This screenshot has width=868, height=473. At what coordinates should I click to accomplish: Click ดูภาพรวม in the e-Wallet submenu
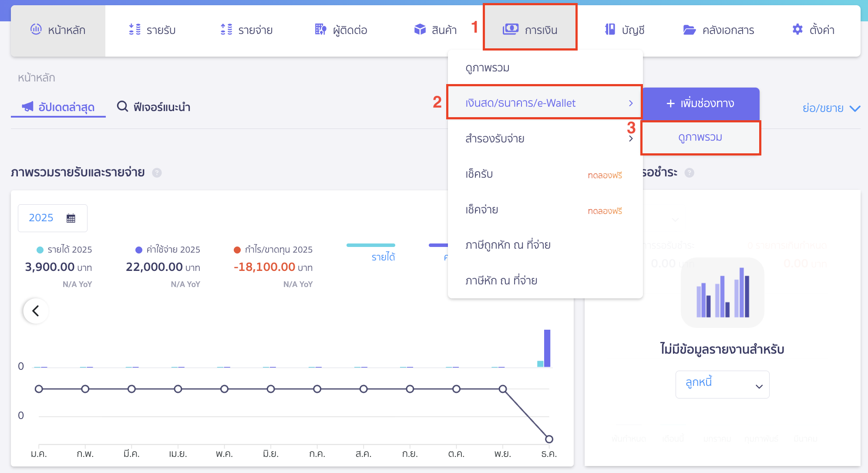pyautogui.click(x=700, y=137)
